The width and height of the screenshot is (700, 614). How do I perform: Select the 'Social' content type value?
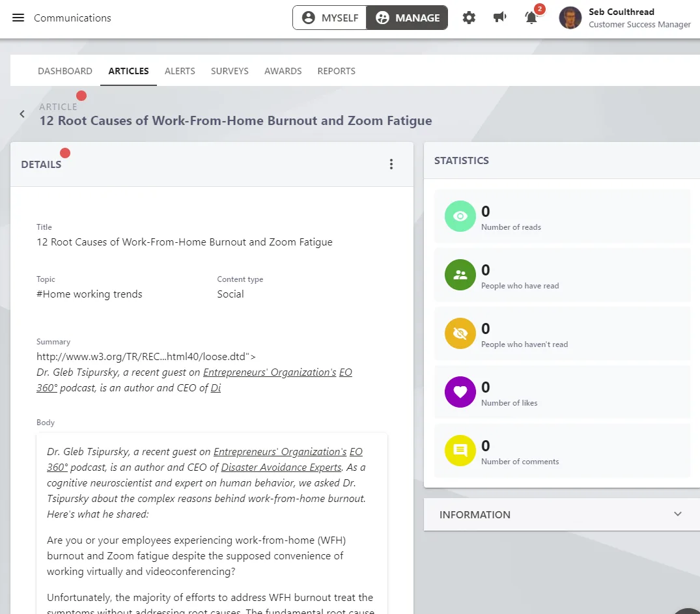point(231,294)
